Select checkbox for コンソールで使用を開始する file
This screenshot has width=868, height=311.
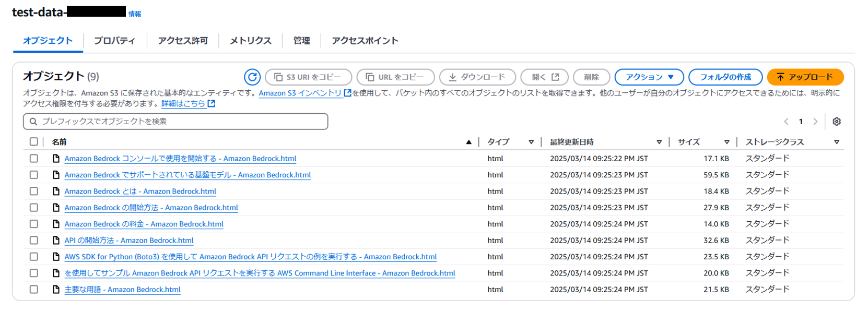coord(34,159)
